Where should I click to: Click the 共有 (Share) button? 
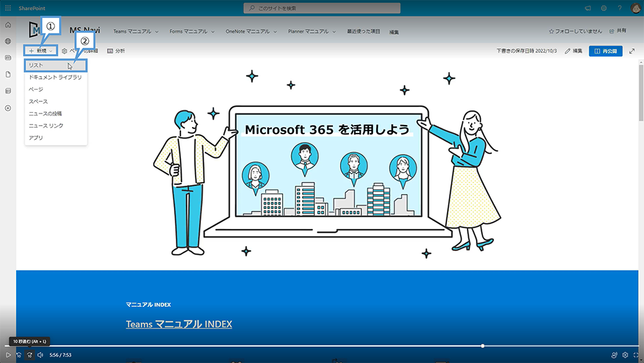618,31
